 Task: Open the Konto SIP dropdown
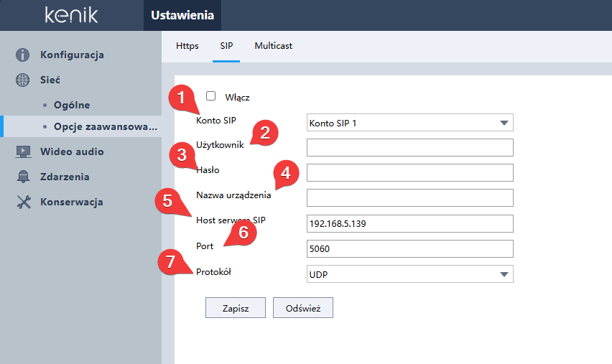tap(410, 123)
